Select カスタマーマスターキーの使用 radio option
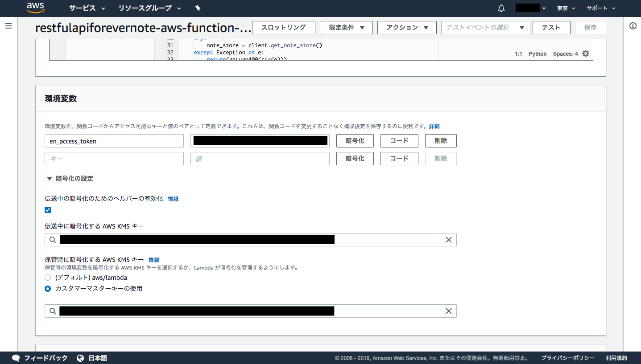641x364 pixels. pyautogui.click(x=48, y=289)
